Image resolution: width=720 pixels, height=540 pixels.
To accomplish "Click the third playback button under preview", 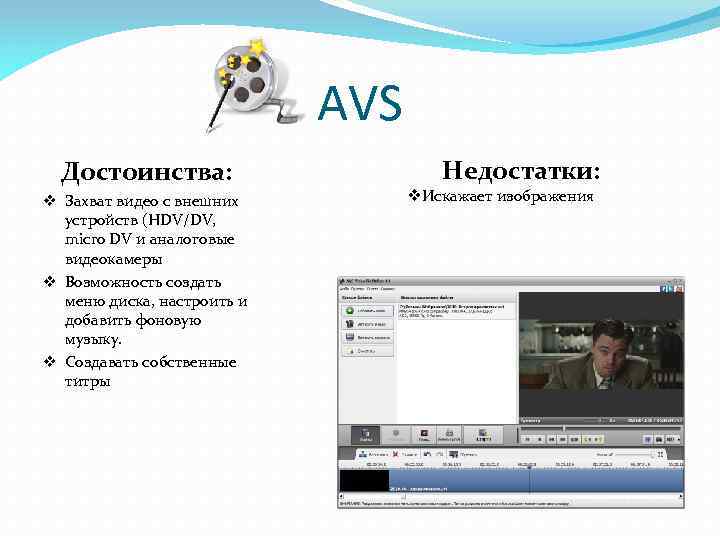I will pyautogui.click(x=551, y=439).
